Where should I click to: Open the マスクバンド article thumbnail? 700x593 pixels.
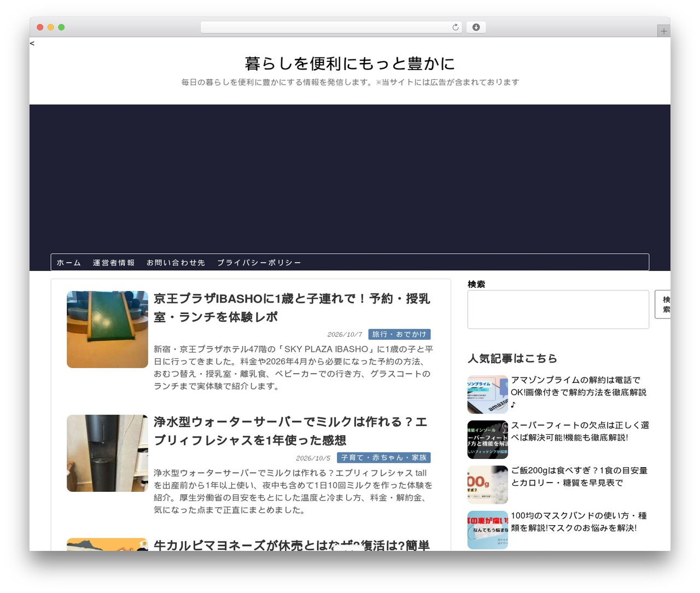pyautogui.click(x=488, y=530)
